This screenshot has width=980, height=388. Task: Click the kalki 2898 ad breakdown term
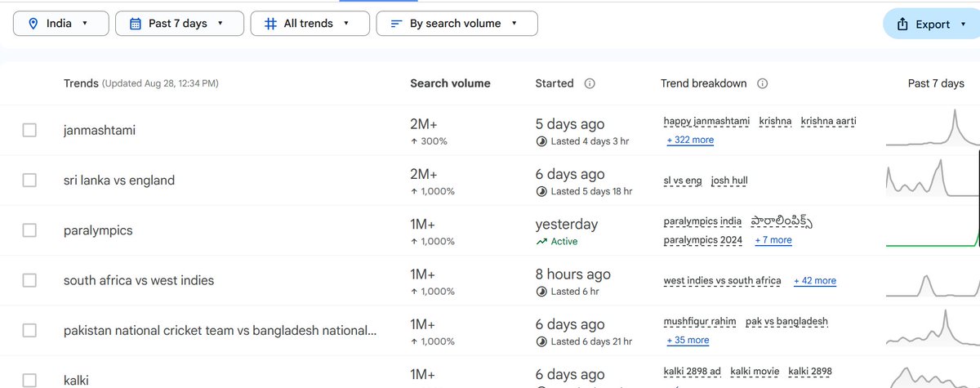pyautogui.click(x=693, y=372)
